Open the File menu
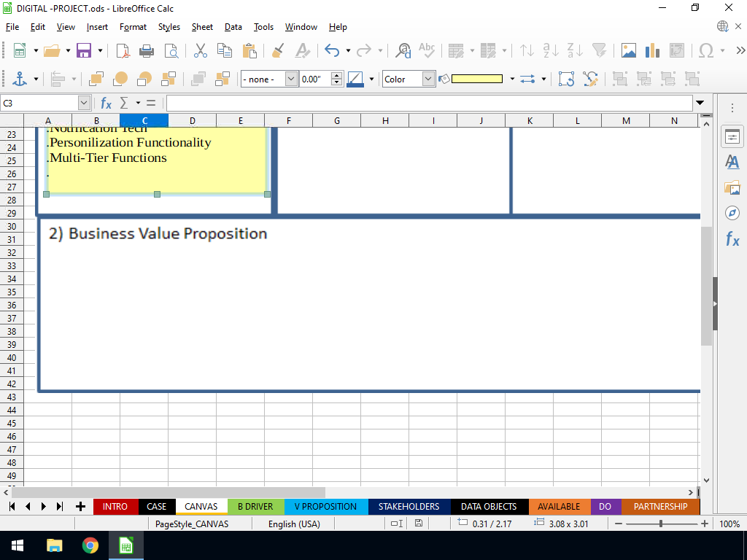The width and height of the screenshot is (747, 560). 12,27
